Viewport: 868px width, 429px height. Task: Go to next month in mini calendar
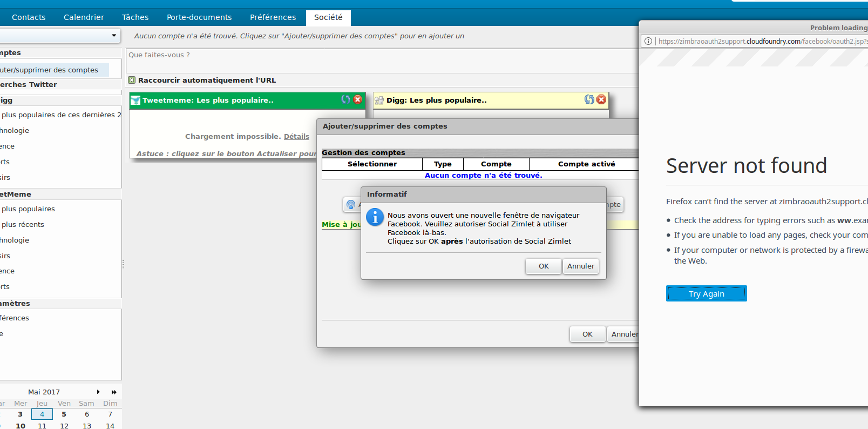pyautogui.click(x=98, y=392)
